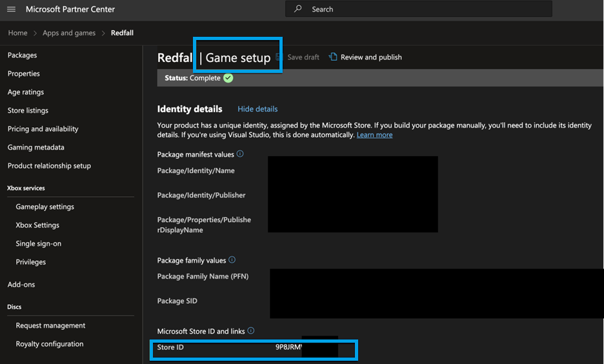Open Gaming metadata page
This screenshot has height=364, width=604.
(x=36, y=147)
